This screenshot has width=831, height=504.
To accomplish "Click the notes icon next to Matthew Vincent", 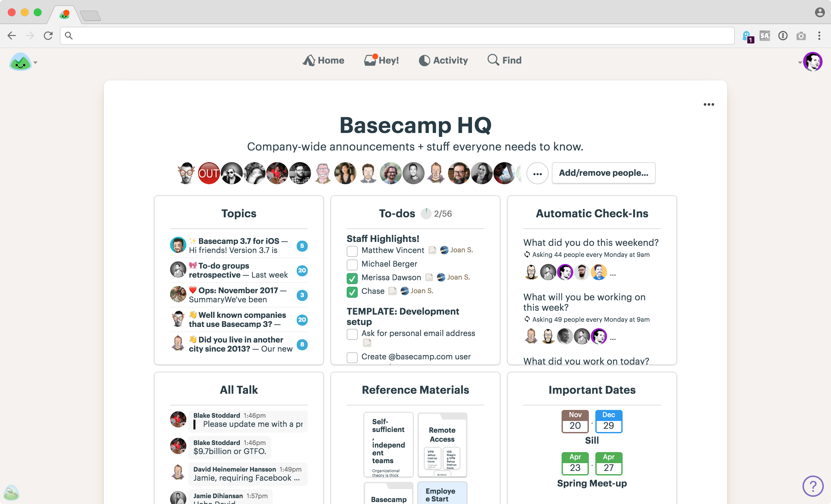I will 432,250.
